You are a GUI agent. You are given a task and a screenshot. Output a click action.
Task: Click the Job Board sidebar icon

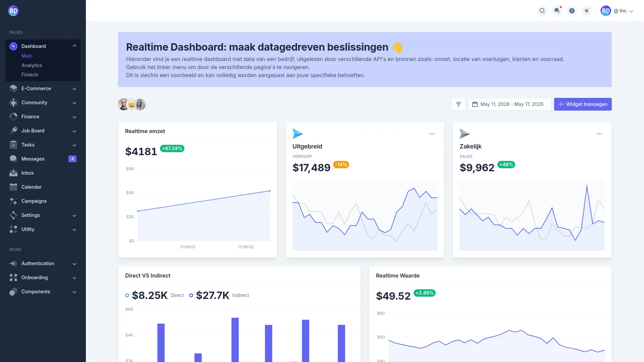click(13, 131)
